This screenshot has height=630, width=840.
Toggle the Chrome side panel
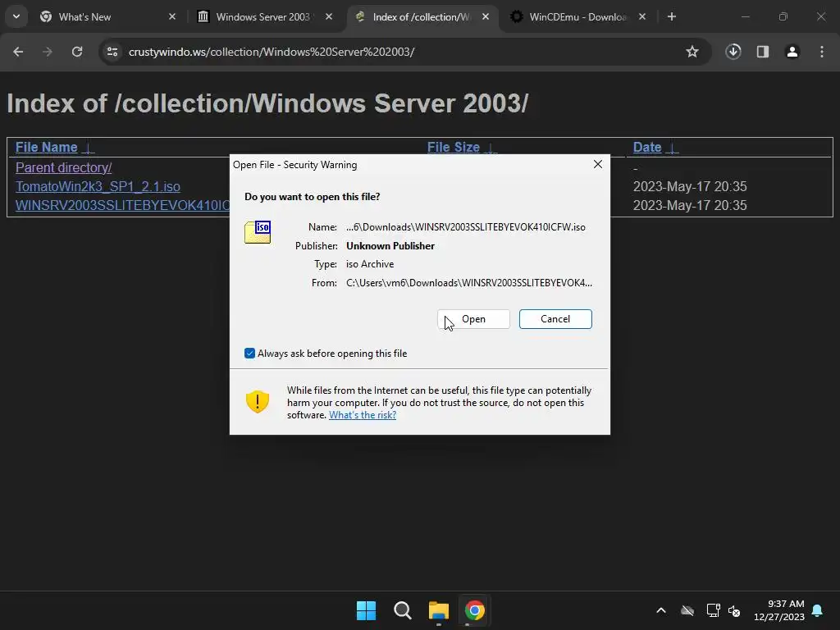click(763, 52)
